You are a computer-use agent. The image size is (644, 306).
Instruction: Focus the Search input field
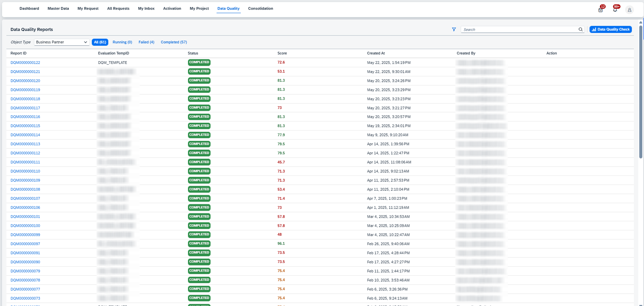point(520,29)
